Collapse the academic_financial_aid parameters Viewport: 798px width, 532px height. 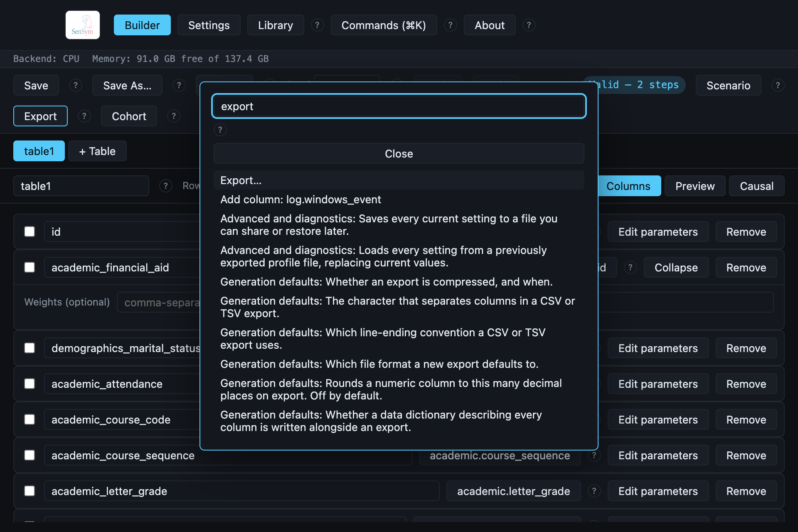click(676, 267)
